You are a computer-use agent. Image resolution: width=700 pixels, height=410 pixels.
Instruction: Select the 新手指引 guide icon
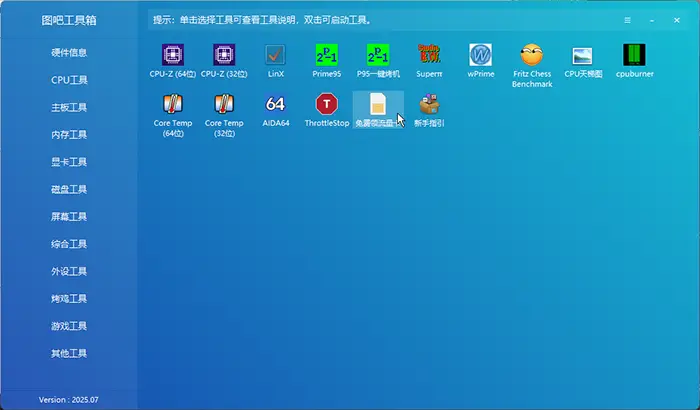[429, 104]
